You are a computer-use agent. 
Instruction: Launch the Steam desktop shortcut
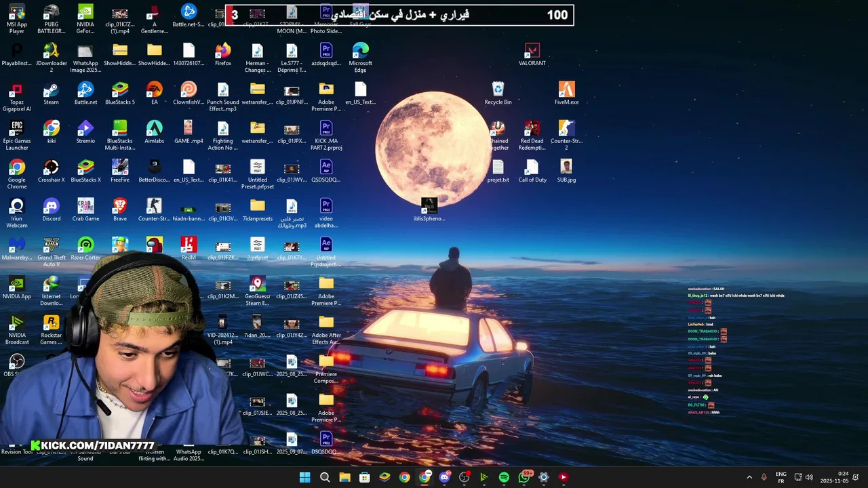(51, 94)
